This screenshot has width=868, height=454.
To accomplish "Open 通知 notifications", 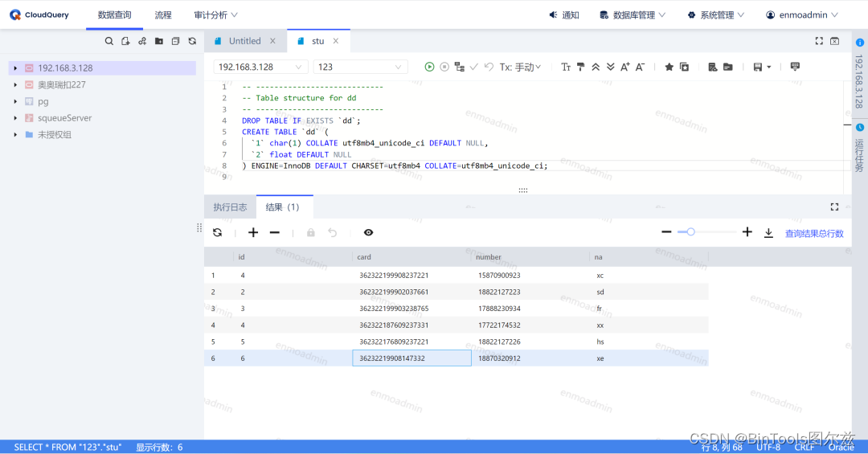I will click(x=564, y=15).
